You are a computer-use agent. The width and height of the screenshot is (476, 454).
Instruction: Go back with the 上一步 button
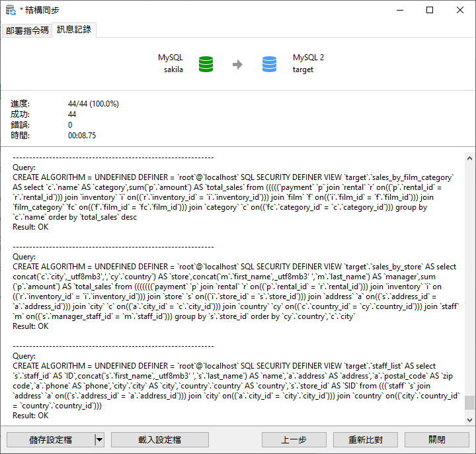(294, 439)
